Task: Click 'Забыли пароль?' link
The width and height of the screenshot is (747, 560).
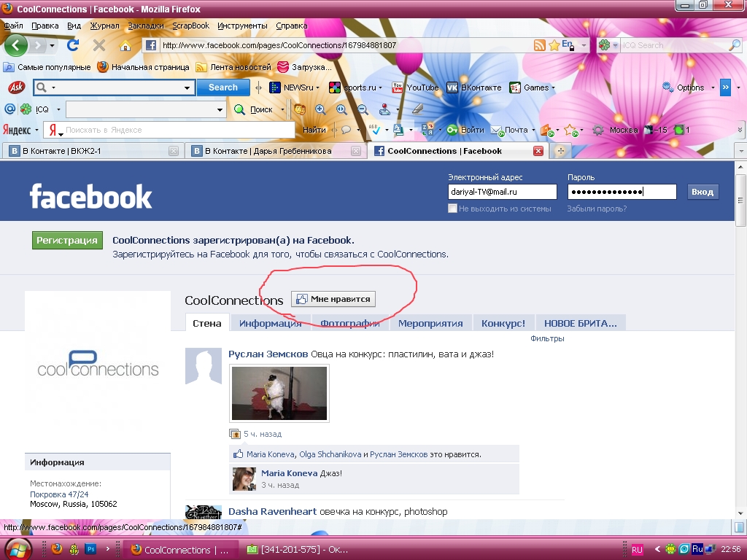Action: tap(597, 209)
